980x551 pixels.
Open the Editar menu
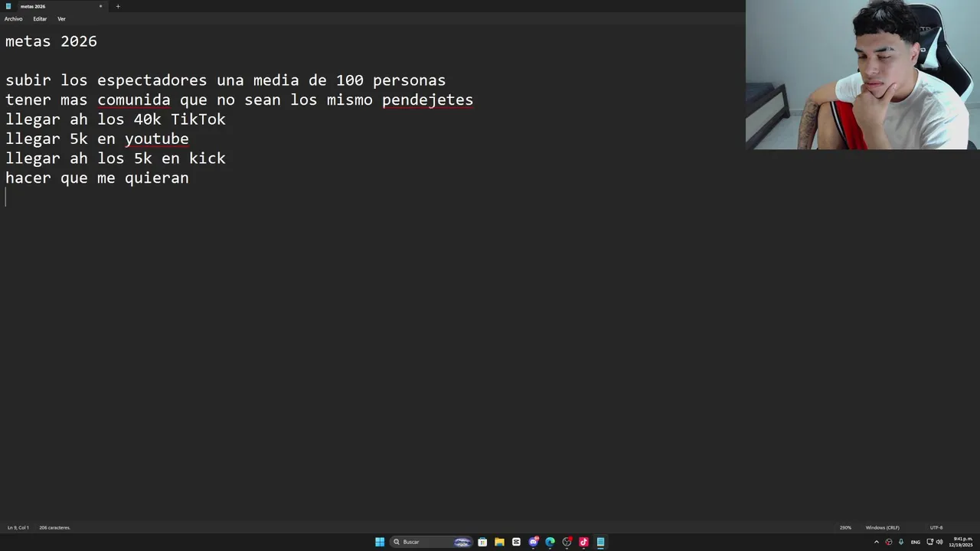(x=40, y=18)
